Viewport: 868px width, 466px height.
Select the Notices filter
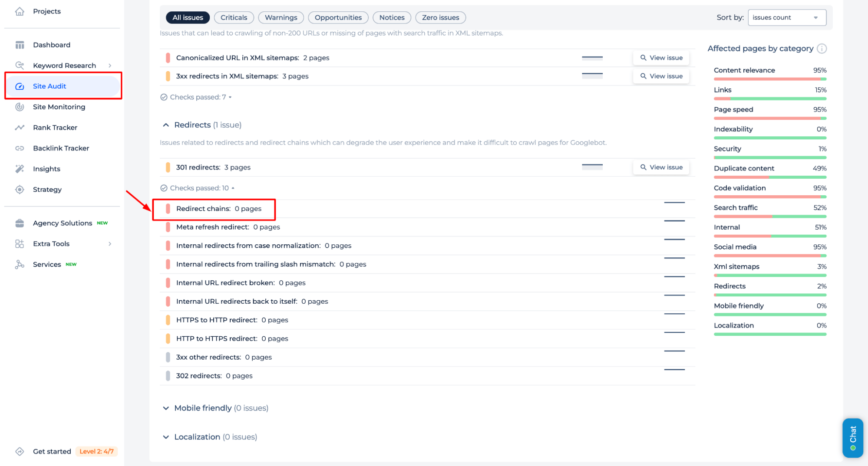(x=392, y=18)
